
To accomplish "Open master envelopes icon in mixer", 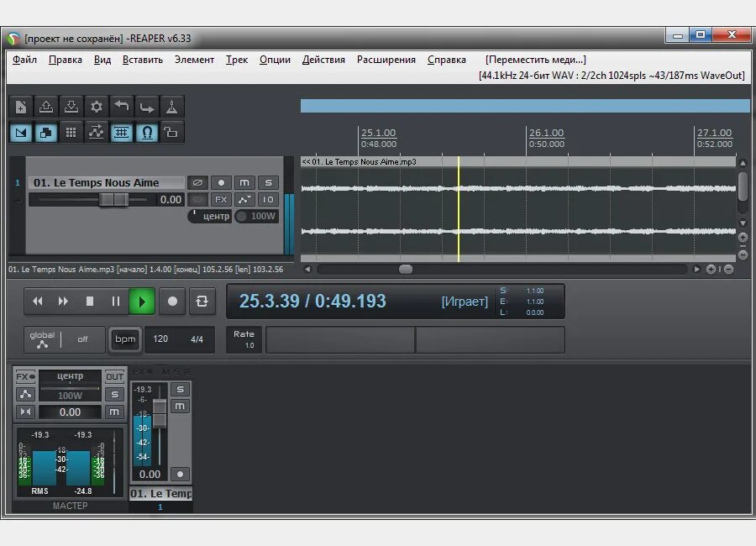I will (x=25, y=395).
